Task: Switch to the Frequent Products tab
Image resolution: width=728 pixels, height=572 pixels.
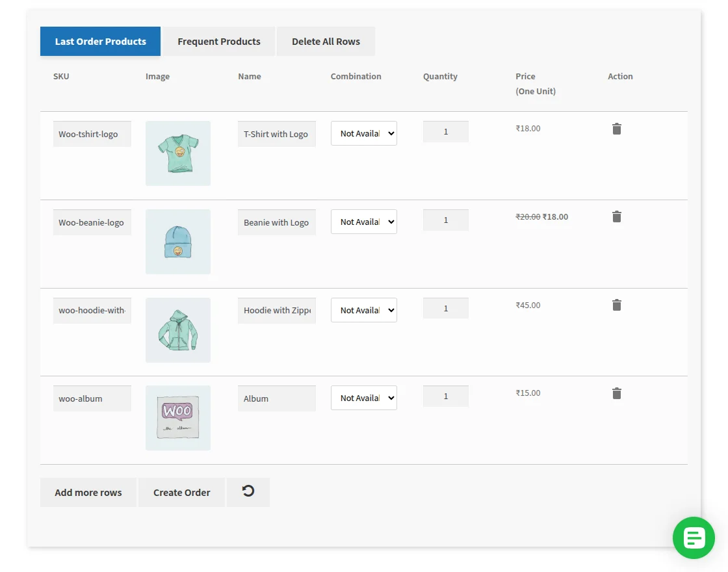Action: tap(218, 41)
